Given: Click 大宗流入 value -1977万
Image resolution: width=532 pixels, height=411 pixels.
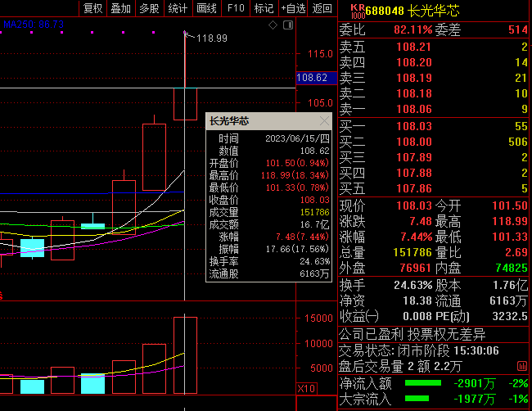Looking at the screenshot, I should pyautogui.click(x=475, y=399).
